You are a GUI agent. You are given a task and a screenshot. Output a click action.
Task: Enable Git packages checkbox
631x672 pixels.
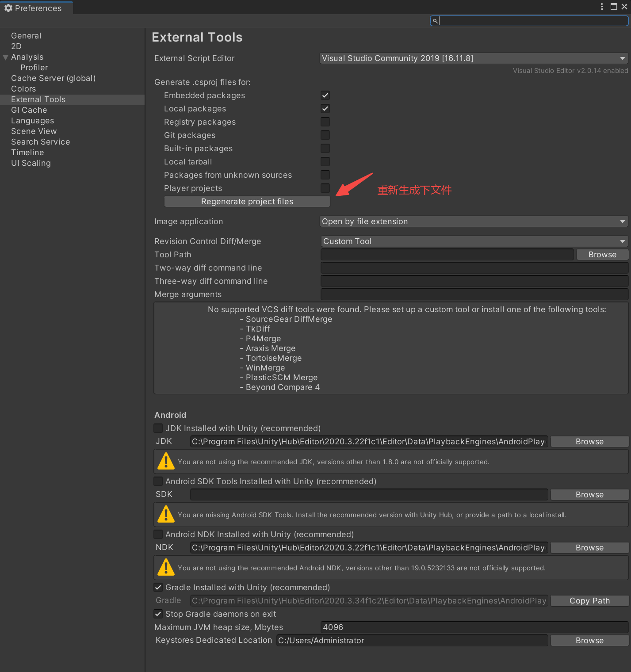(x=325, y=135)
